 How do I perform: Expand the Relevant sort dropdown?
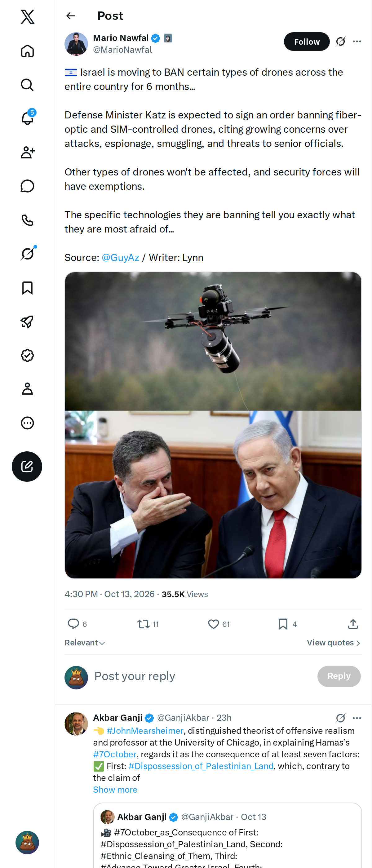pos(85,643)
